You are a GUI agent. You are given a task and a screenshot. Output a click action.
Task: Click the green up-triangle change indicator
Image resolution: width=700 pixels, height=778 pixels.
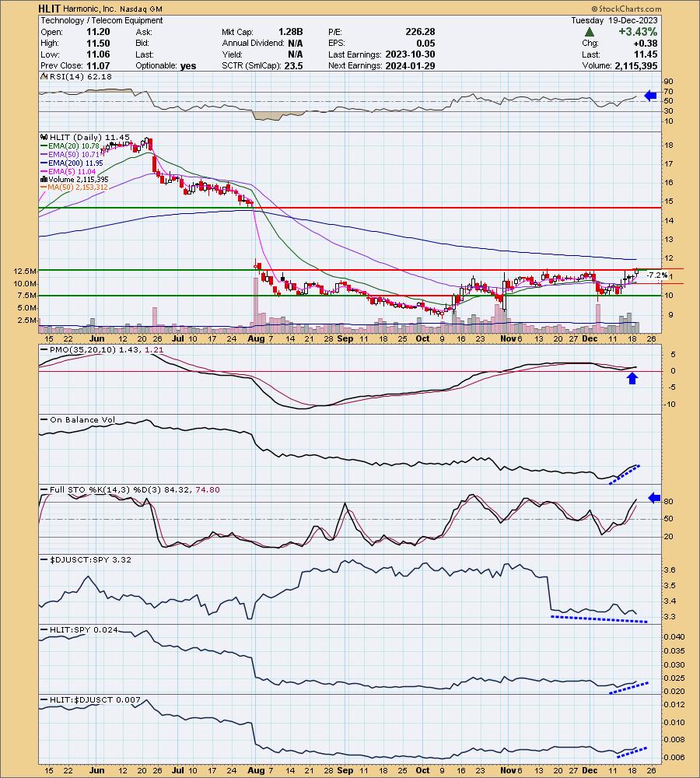589,32
